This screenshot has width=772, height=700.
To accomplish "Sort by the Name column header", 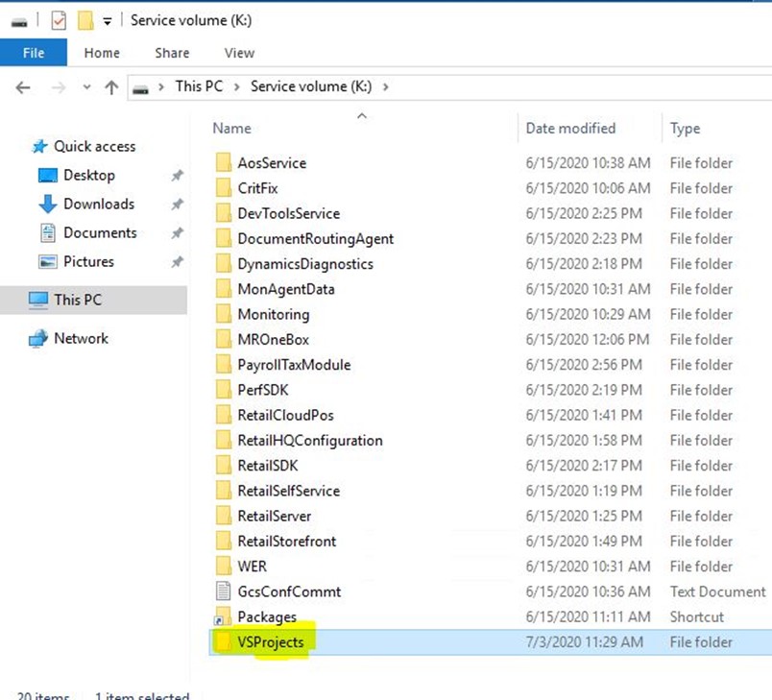I will pos(232,128).
